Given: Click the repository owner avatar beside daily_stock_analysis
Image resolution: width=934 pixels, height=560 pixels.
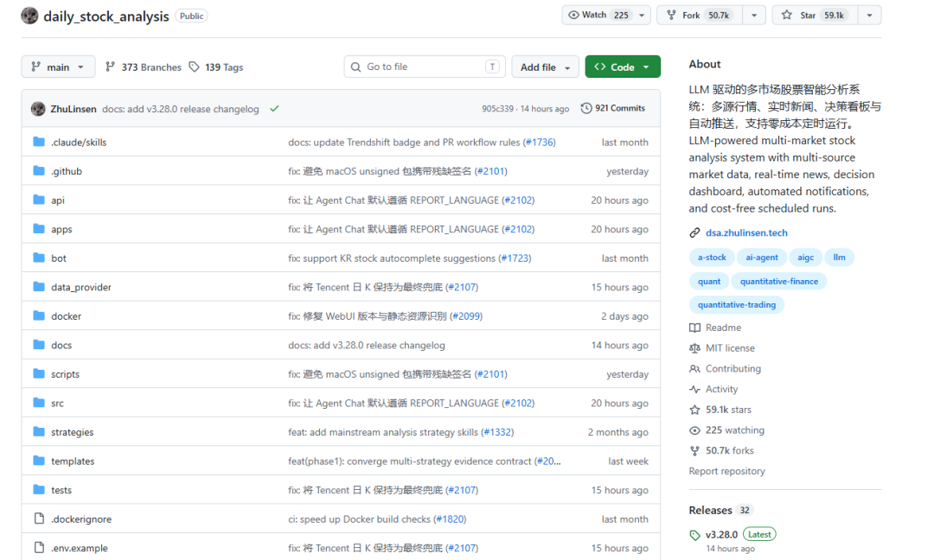Looking at the screenshot, I should [29, 16].
